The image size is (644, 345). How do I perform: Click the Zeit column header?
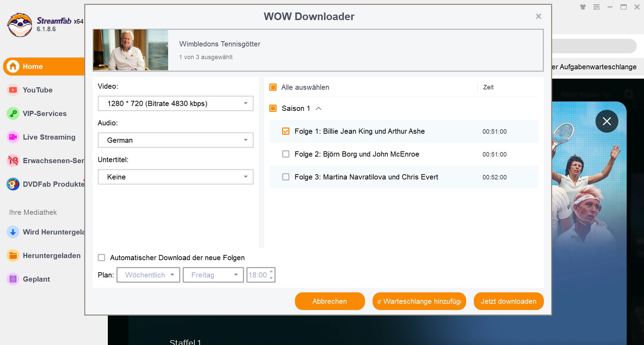(488, 87)
